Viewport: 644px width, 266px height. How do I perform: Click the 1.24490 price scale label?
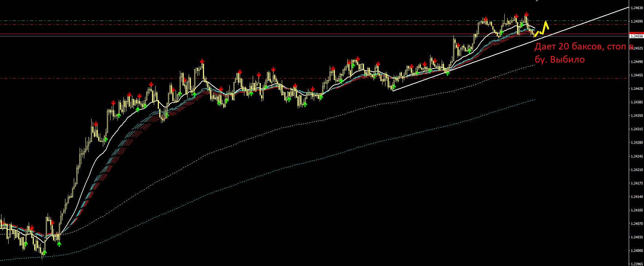click(637, 61)
